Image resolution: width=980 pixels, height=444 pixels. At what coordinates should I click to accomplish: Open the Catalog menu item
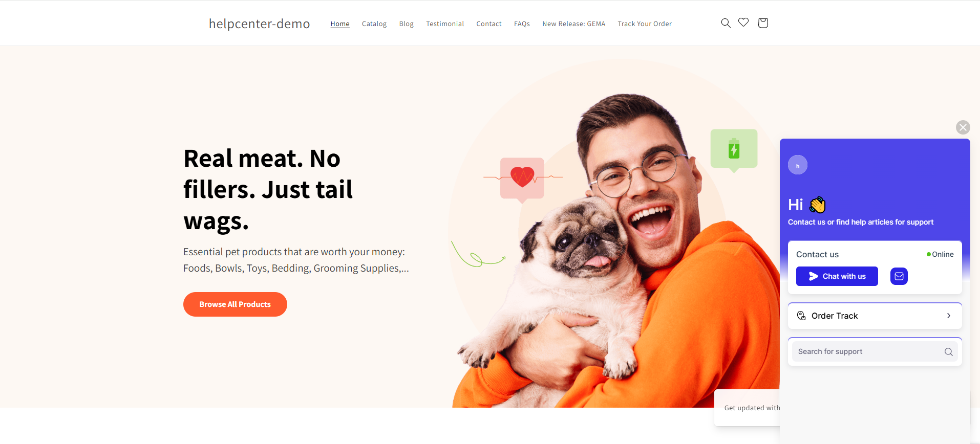coord(374,24)
